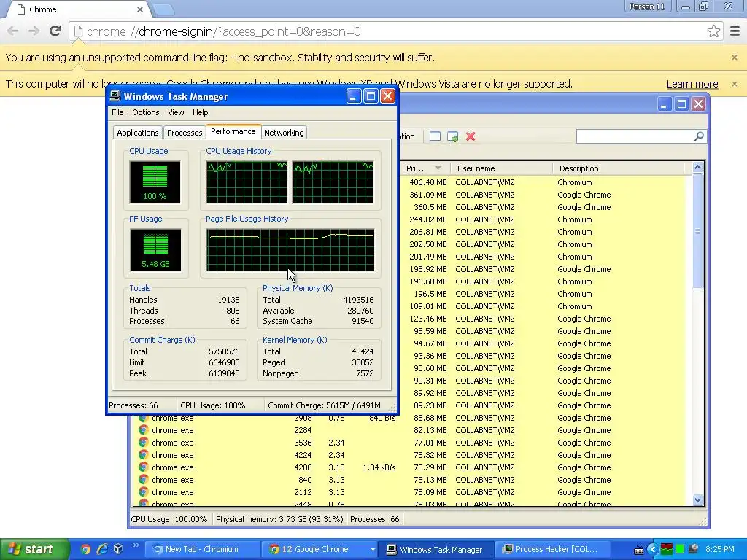Click the chrome.exe icon for PID 4224
The height and width of the screenshot is (560, 747).
tap(143, 455)
